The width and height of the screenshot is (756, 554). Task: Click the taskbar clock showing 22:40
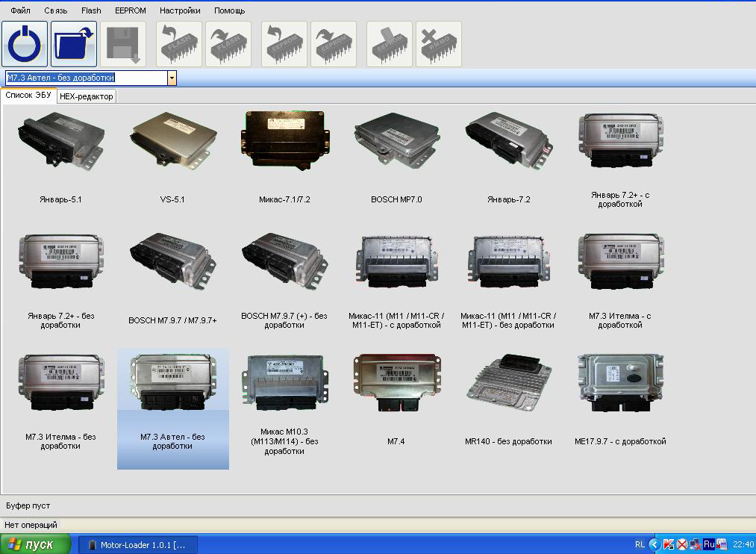tap(743, 544)
